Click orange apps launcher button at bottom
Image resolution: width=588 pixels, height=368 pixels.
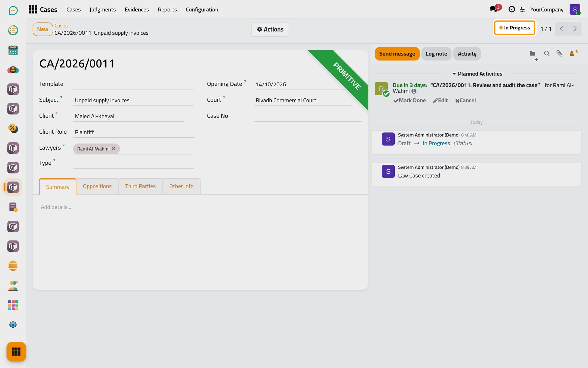point(16,351)
